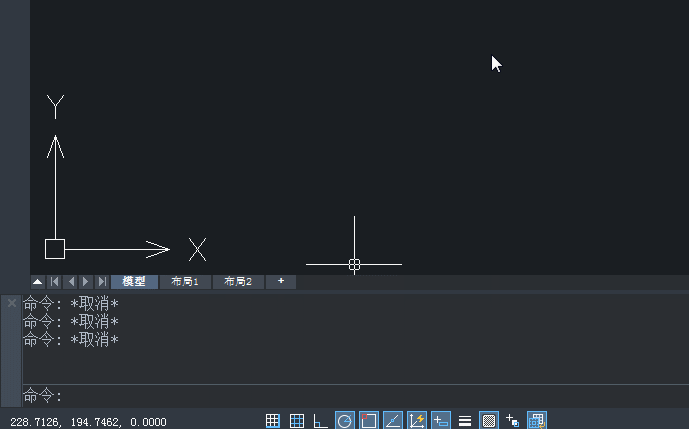This screenshot has width=689, height=429.
Task: Jump to the first layout tab
Action: point(55,282)
